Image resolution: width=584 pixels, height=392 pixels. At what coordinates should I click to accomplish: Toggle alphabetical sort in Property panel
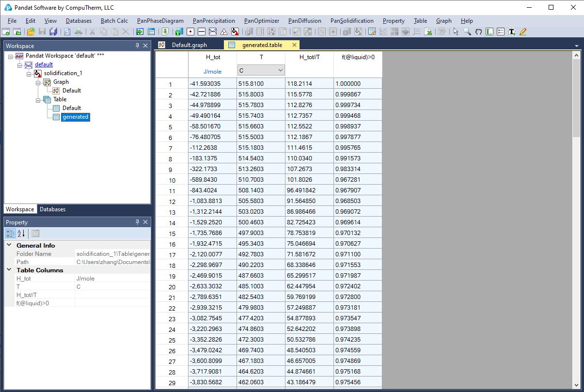click(21, 233)
